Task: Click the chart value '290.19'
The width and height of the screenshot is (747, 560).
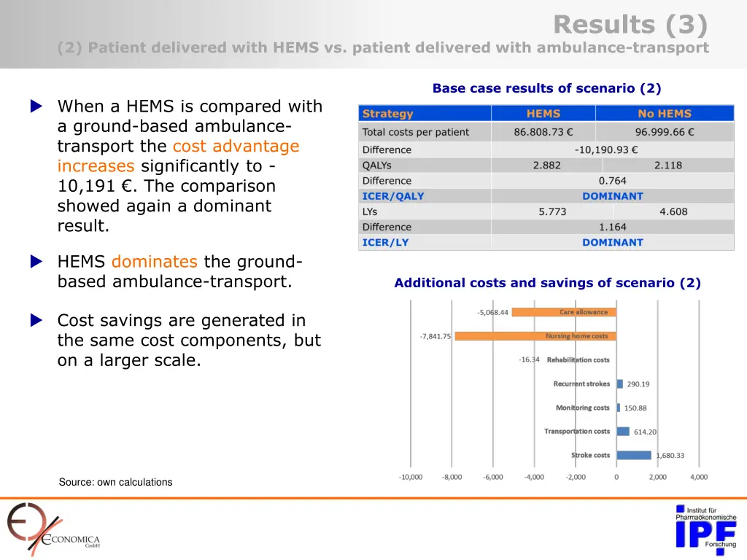Action: pyautogui.click(x=638, y=384)
